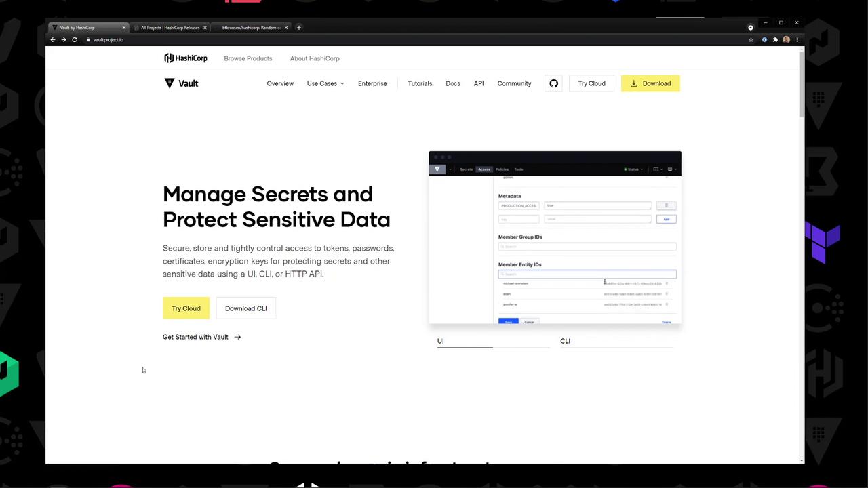Open the Chrome three-dot menu
The image size is (868, 488).
pos(797,39)
